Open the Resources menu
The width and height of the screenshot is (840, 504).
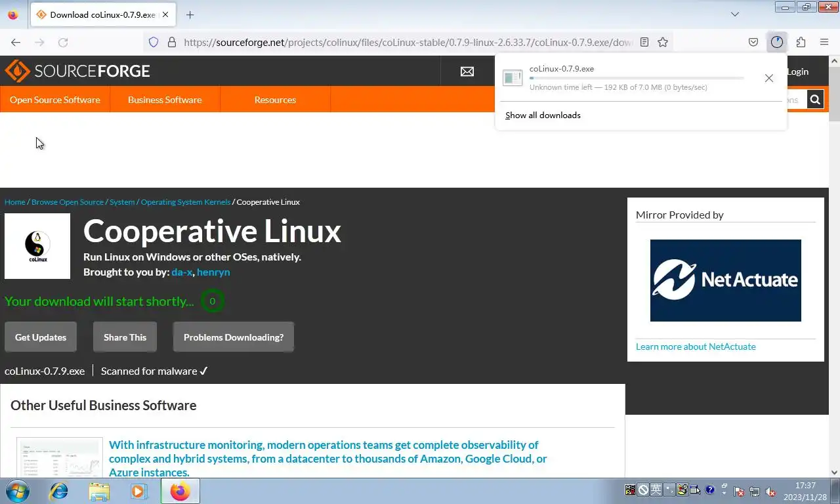point(275,100)
